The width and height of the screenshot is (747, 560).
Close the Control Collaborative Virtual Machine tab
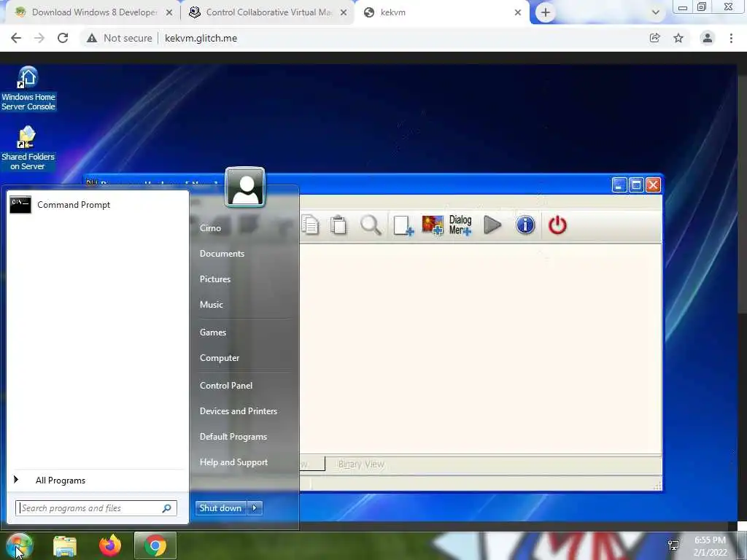tap(344, 12)
